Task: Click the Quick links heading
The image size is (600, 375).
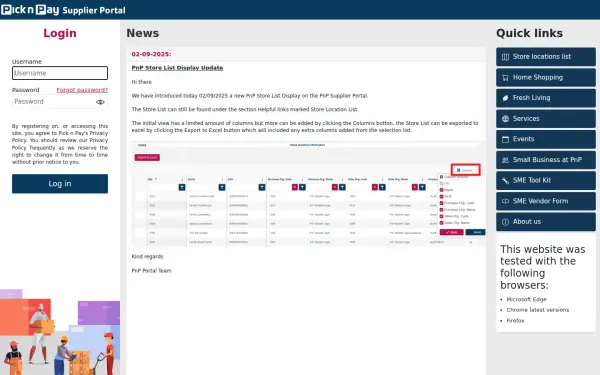Action: 530,33
